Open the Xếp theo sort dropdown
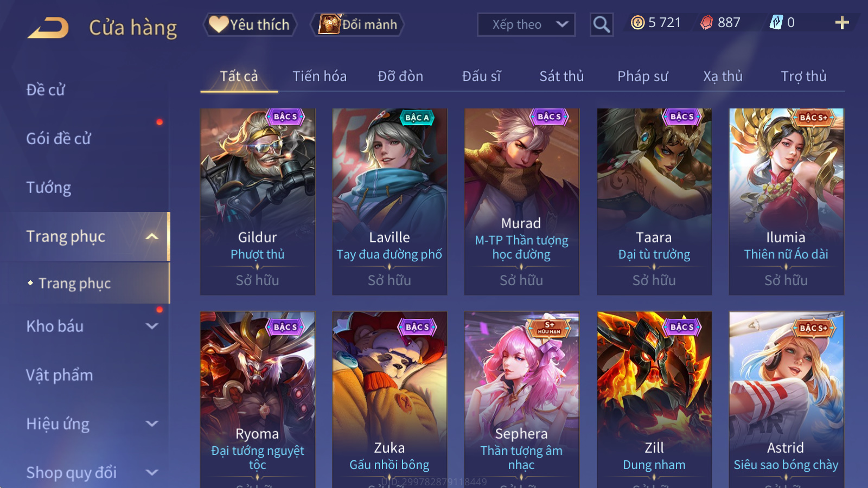Screen dimensions: 868x488 (526, 24)
